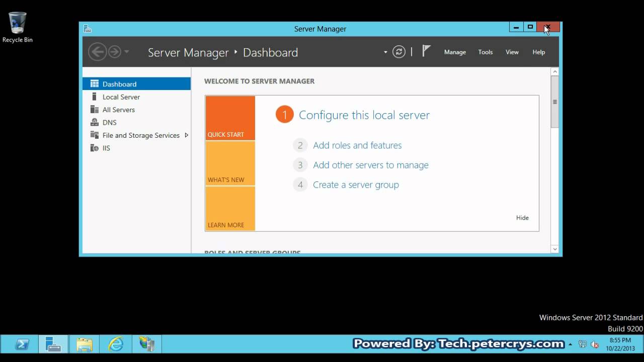Click Configure this local server link
644x362 pixels.
coord(364,115)
